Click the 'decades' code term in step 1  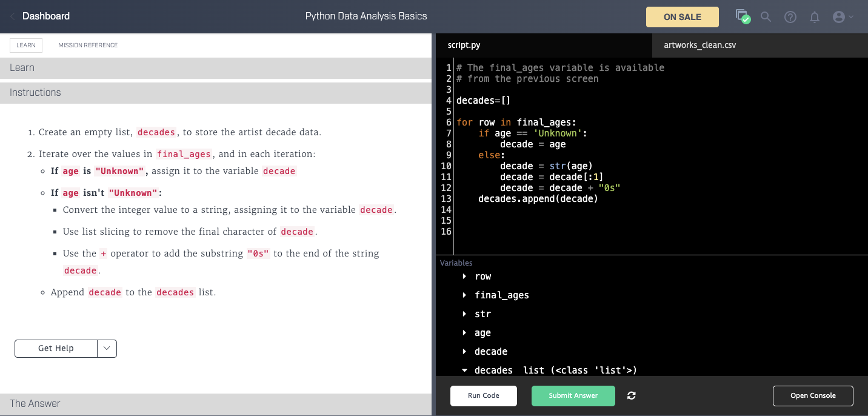click(x=156, y=132)
